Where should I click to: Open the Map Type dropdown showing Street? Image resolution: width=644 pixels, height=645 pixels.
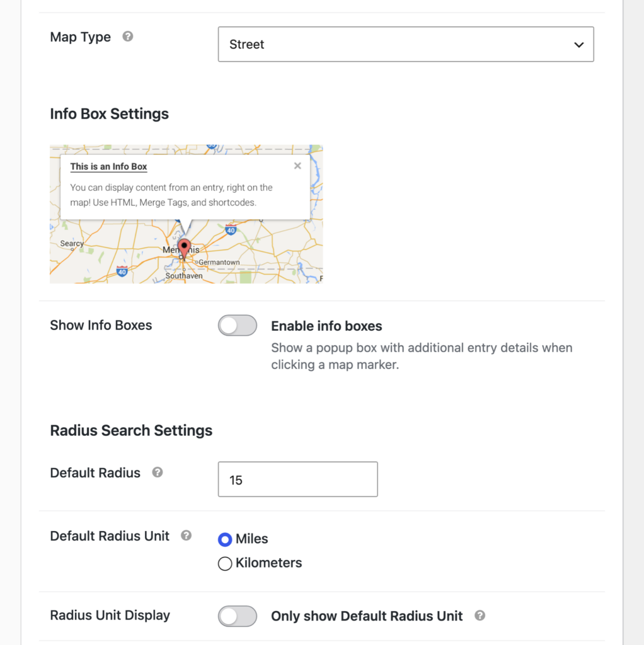click(406, 45)
